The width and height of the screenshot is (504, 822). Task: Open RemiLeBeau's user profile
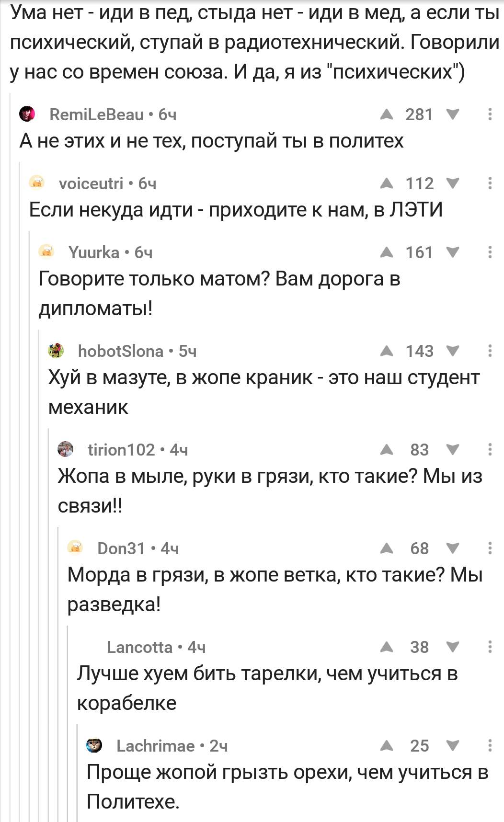(x=96, y=114)
